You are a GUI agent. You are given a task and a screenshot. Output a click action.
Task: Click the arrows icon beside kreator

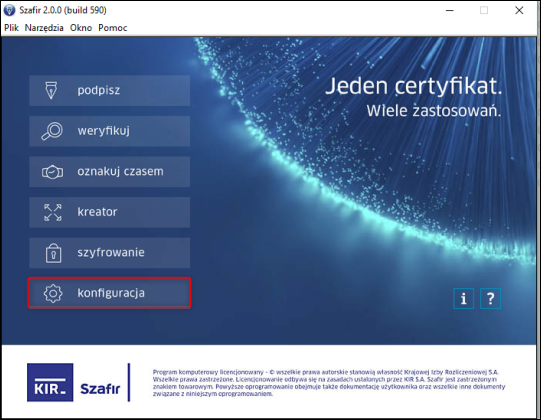click(x=53, y=212)
